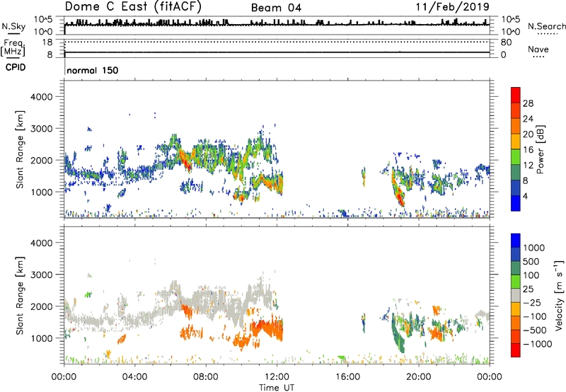Click the '08:00' time axis label
Image resolution: width=566 pixels, height=392 pixels.
tap(206, 377)
